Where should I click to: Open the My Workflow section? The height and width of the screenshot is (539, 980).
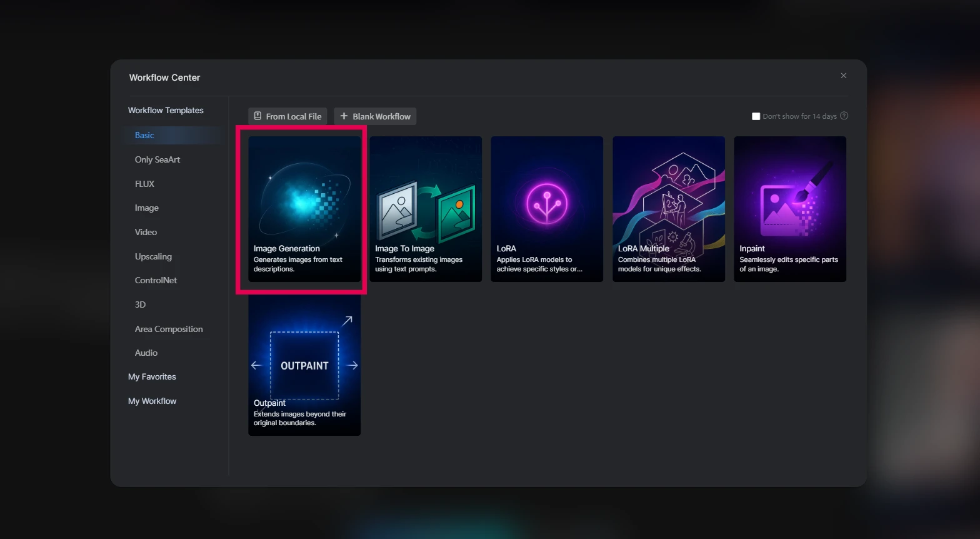(x=152, y=401)
